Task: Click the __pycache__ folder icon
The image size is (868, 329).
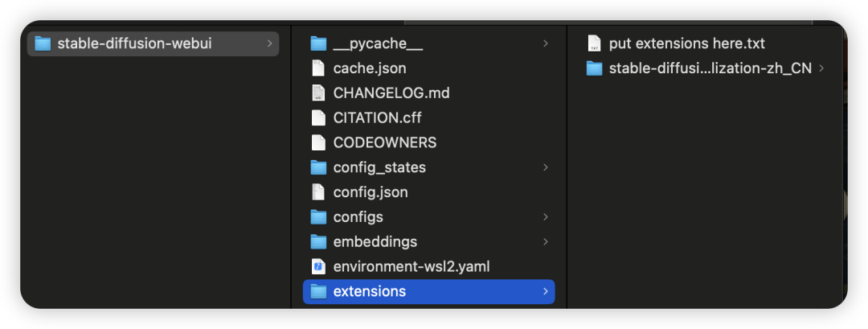Action: click(x=318, y=43)
